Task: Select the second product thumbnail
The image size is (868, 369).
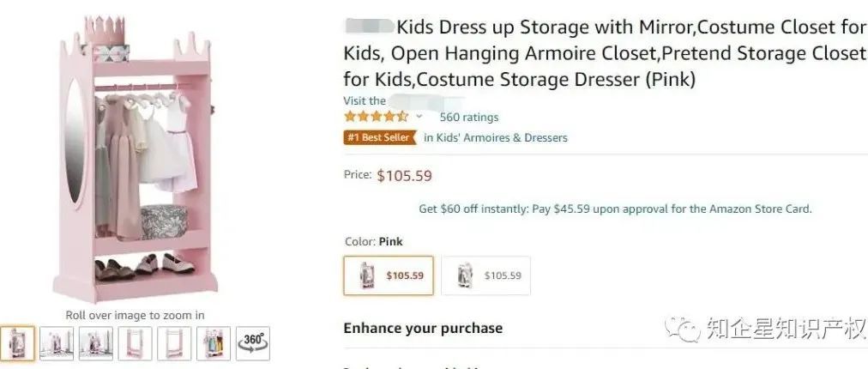Action: pyautogui.click(x=57, y=343)
